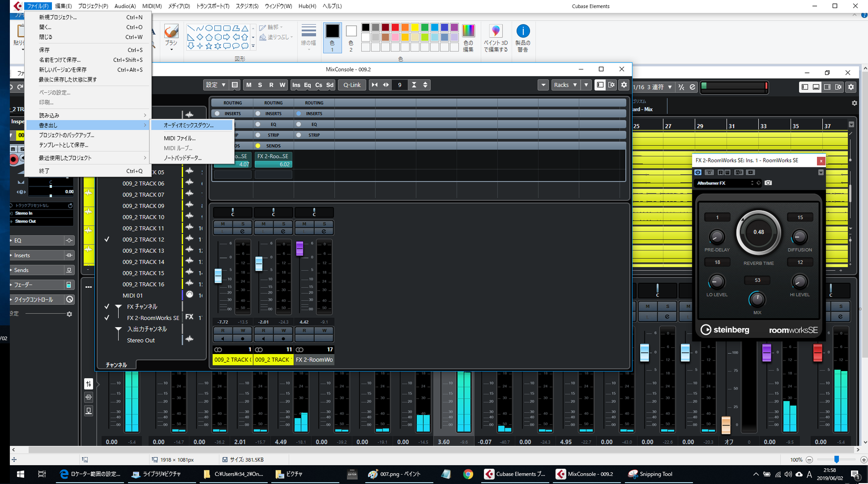Open MixConsole window layout settings icon
Image resolution: width=868 pixels, height=484 pixels.
612,85
